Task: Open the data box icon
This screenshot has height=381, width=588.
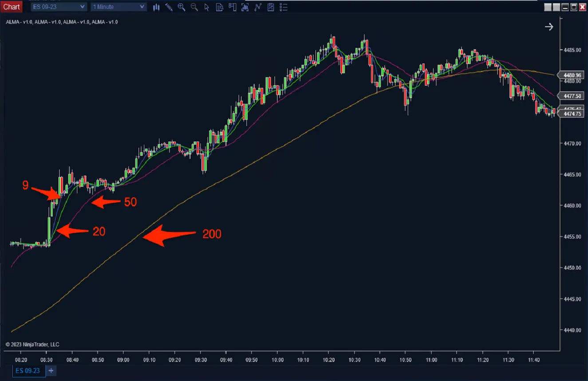Action: pos(219,7)
